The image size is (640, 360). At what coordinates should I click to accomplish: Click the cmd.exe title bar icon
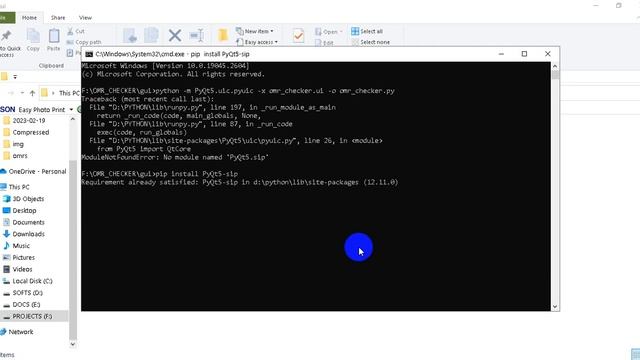click(89, 54)
